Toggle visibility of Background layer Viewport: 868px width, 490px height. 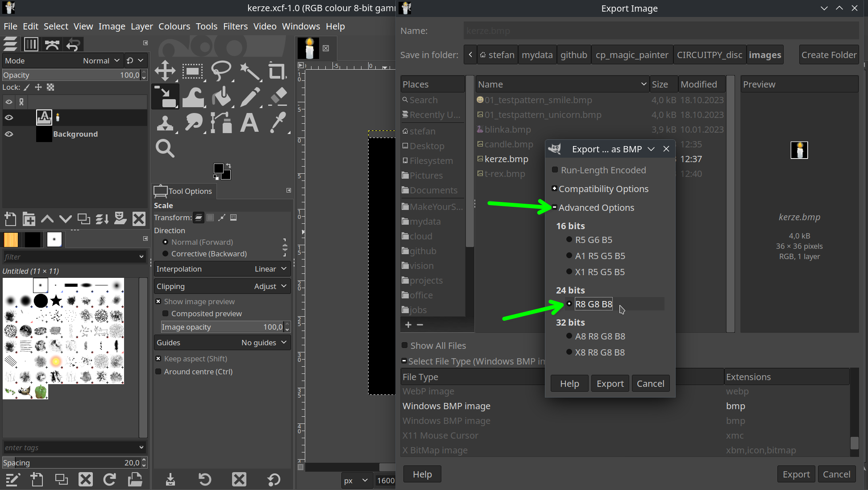pyautogui.click(x=9, y=134)
